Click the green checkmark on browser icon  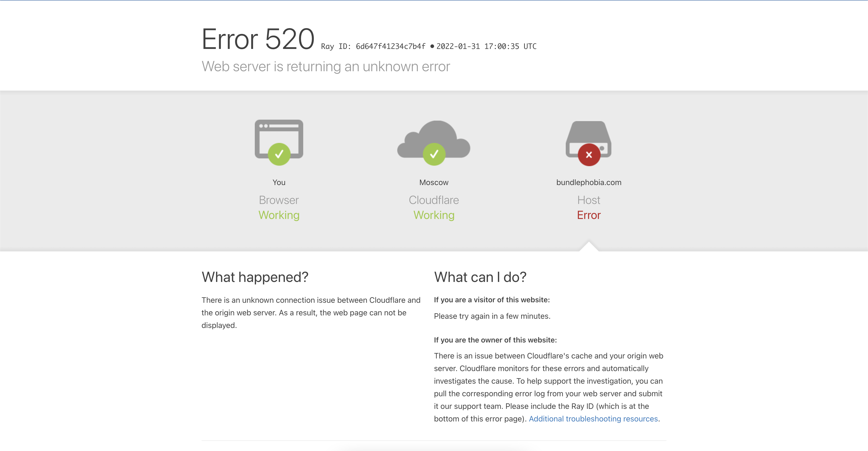pos(279,154)
